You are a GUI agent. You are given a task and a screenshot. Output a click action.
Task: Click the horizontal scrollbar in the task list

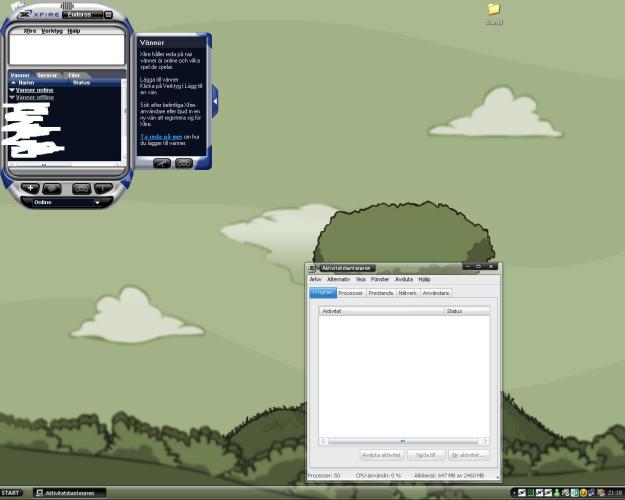(402, 440)
